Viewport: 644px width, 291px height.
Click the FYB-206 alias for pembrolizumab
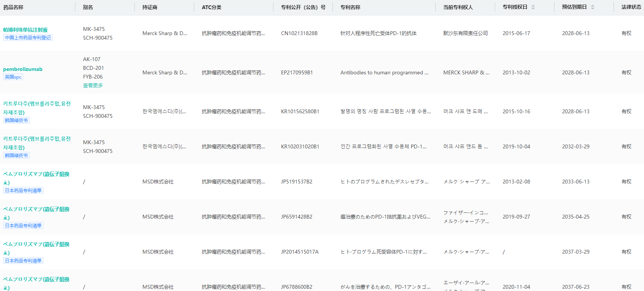pyautogui.click(x=93, y=77)
